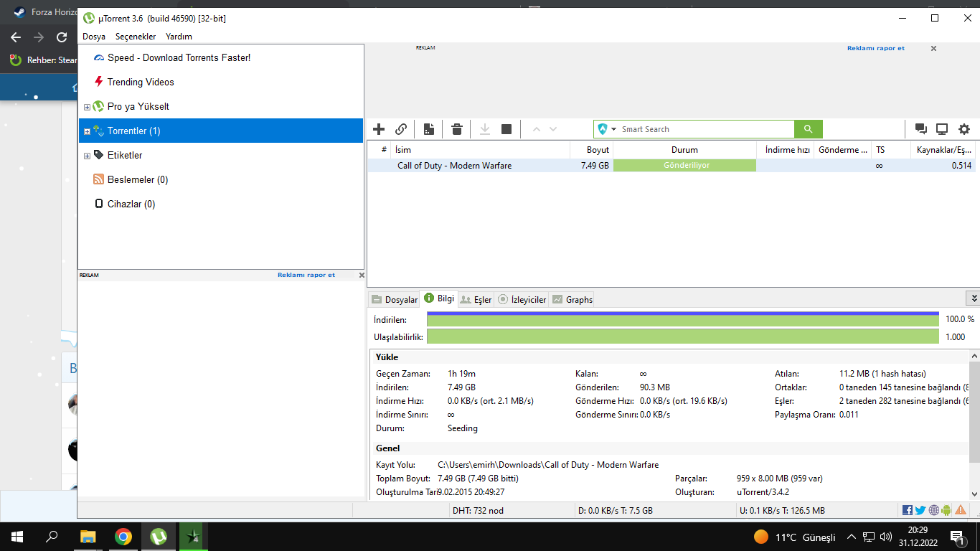The width and height of the screenshot is (980, 551).
Task: Click the Android icon in status bar
Action: point(946,510)
